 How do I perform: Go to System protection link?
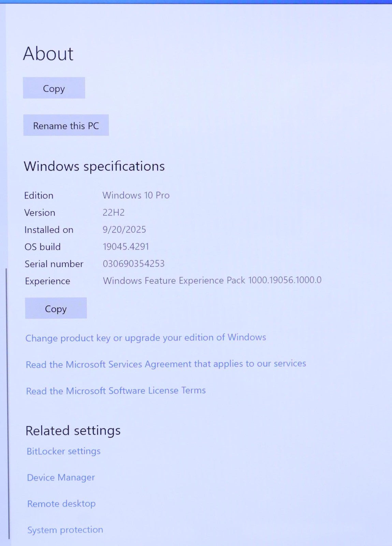(65, 530)
